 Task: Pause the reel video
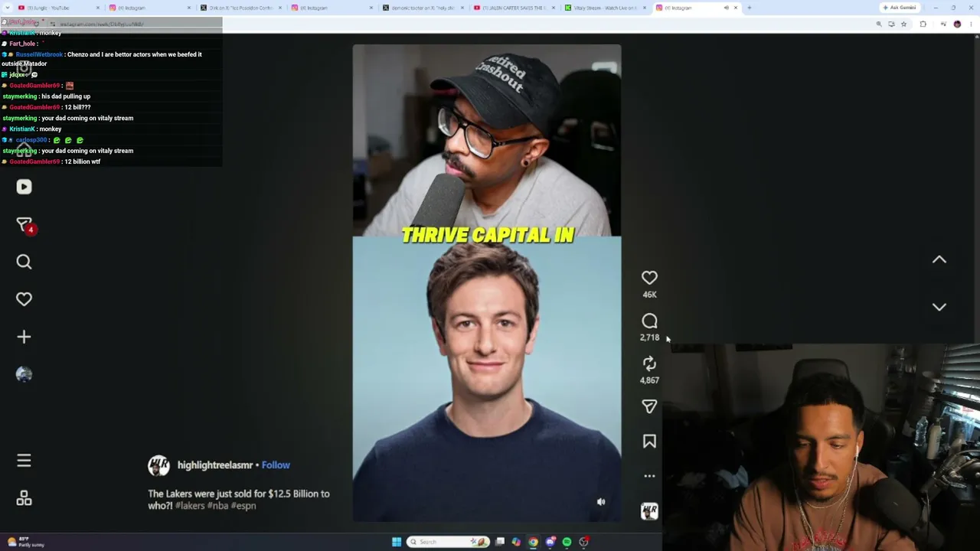(487, 283)
